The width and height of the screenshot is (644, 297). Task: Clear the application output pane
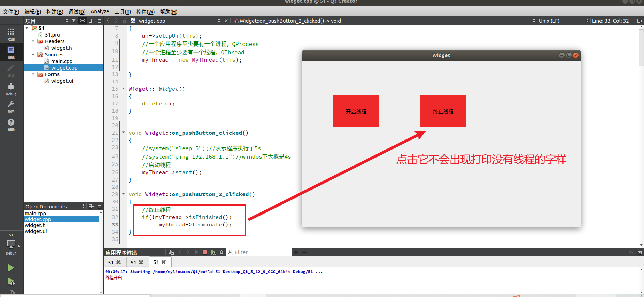[171, 252]
